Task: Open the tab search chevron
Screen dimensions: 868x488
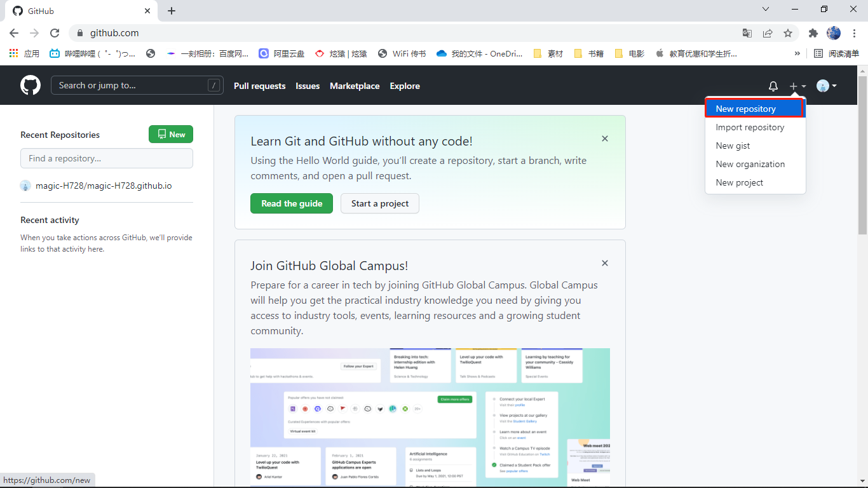Action: tap(766, 10)
